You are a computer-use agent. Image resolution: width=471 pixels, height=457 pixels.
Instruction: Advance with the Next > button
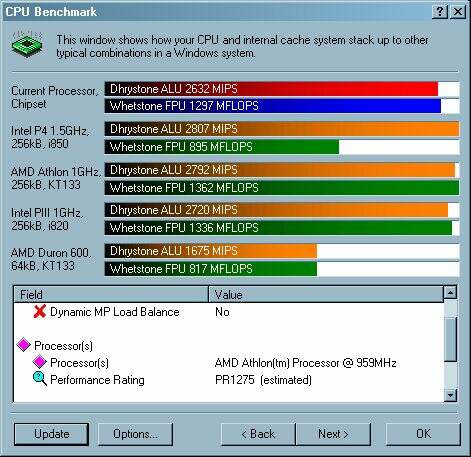pyautogui.click(x=333, y=434)
